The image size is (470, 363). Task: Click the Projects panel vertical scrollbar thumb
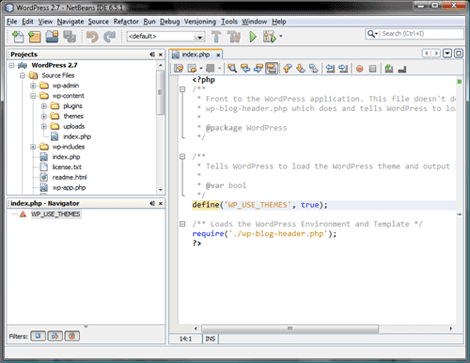click(x=161, y=93)
